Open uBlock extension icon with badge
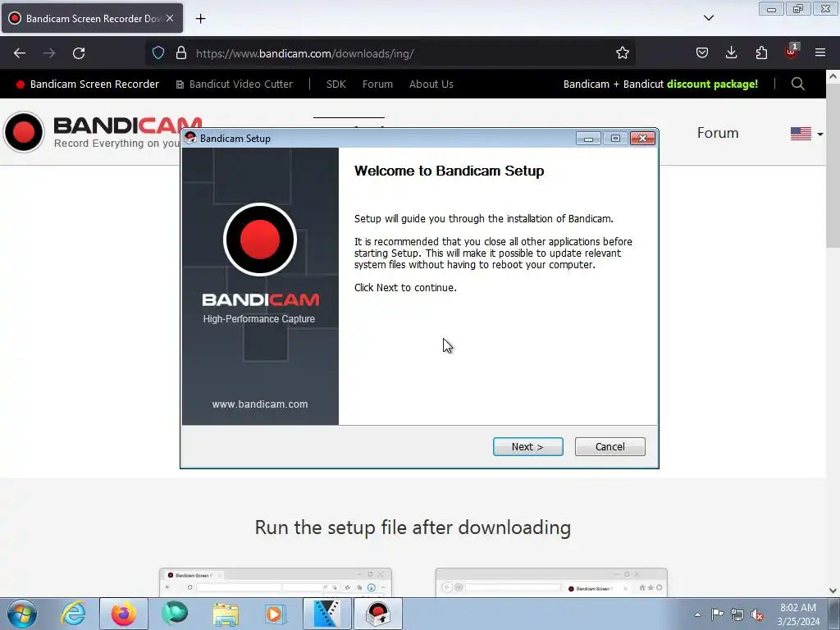 (x=792, y=52)
